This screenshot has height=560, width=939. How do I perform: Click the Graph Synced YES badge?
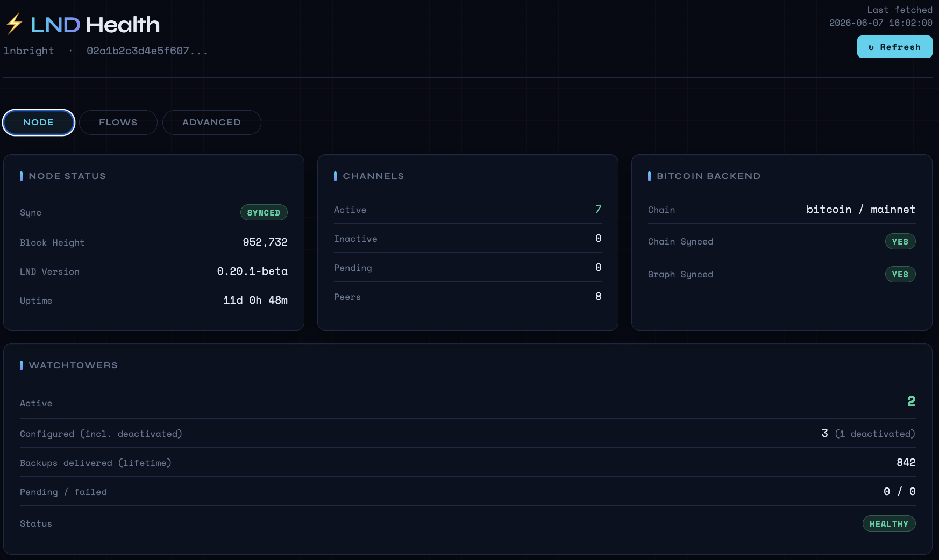tap(900, 274)
